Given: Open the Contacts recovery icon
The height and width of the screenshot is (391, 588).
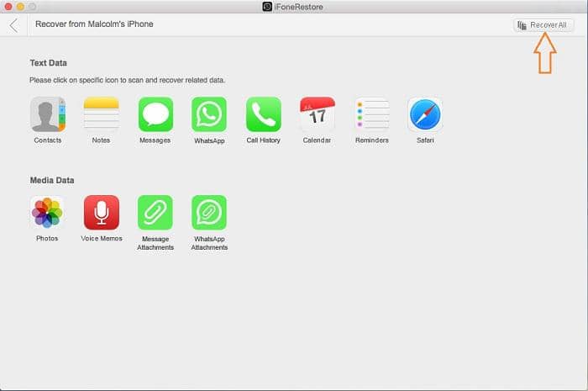Looking at the screenshot, I should (48, 114).
